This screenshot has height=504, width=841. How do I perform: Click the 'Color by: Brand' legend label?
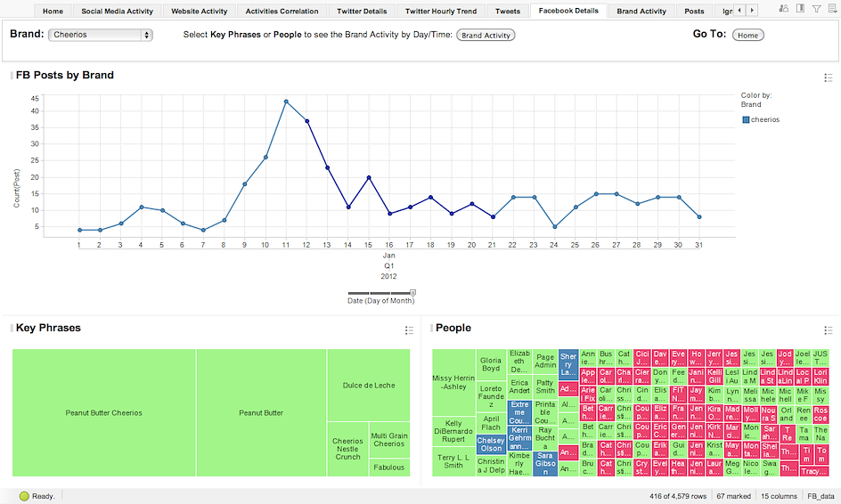tap(756, 100)
